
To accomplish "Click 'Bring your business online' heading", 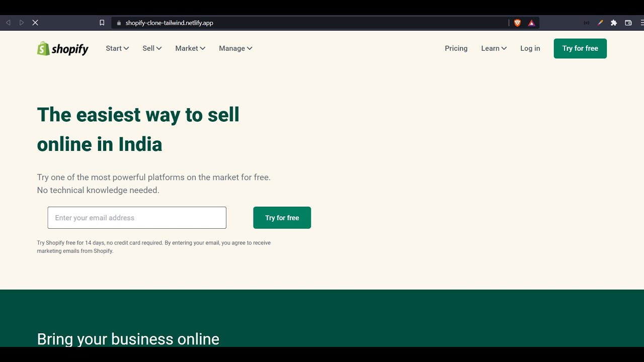I will pyautogui.click(x=128, y=339).
